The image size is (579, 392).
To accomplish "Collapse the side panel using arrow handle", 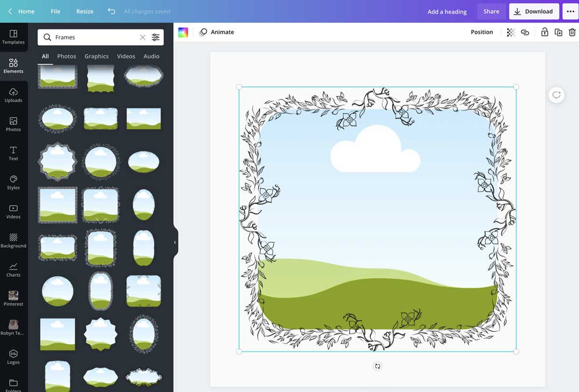I will 175,243.
